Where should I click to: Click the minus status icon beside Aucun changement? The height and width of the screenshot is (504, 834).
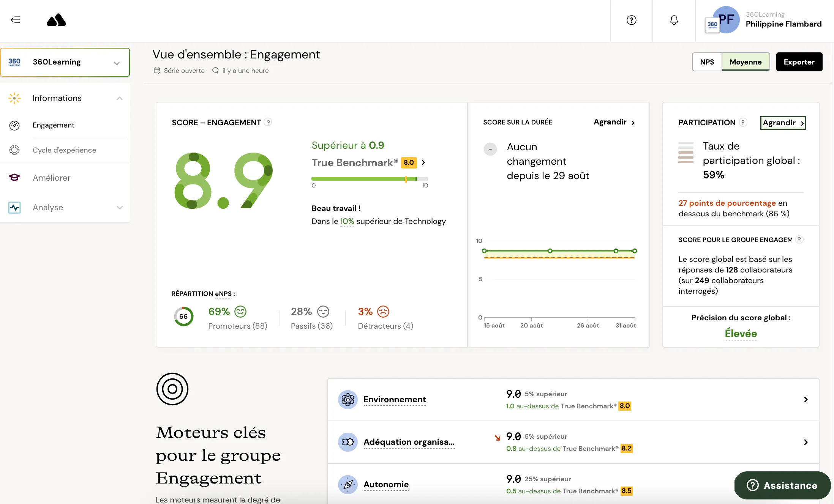[490, 149]
